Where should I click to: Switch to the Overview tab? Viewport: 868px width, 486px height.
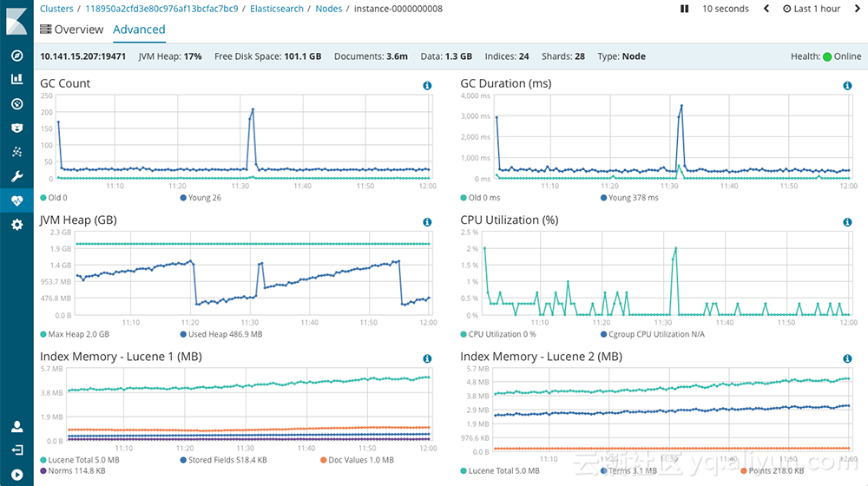pyautogui.click(x=72, y=30)
